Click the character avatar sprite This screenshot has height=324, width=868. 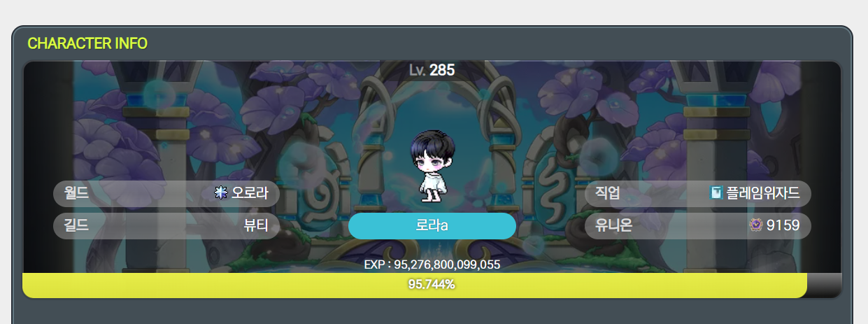click(432, 165)
